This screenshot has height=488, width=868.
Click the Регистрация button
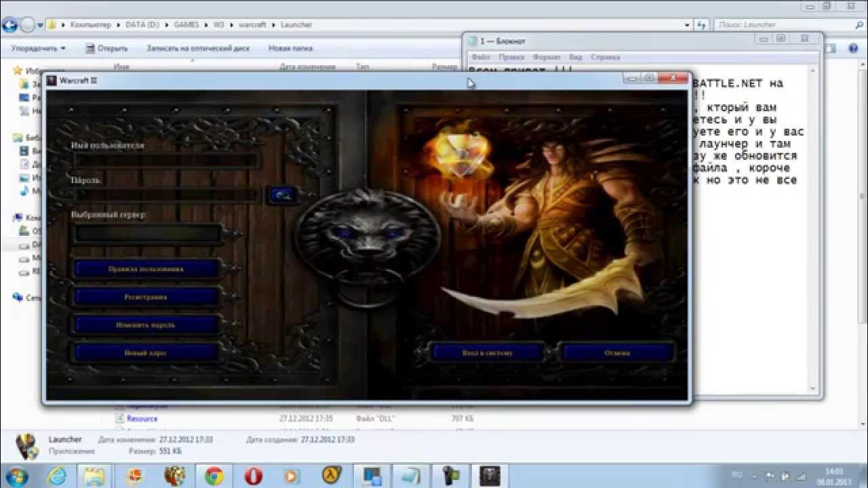point(146,297)
